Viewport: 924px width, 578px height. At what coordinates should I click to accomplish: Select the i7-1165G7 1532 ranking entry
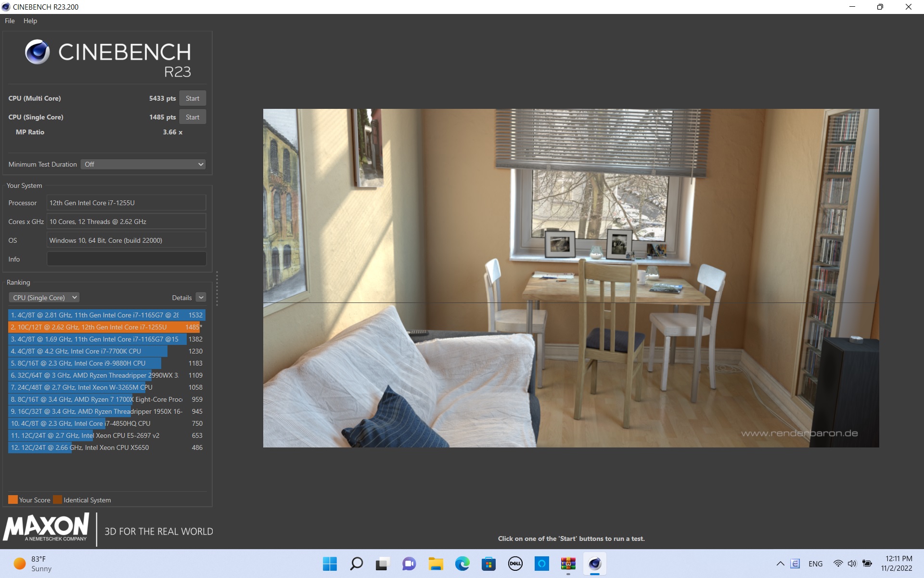pyautogui.click(x=106, y=315)
